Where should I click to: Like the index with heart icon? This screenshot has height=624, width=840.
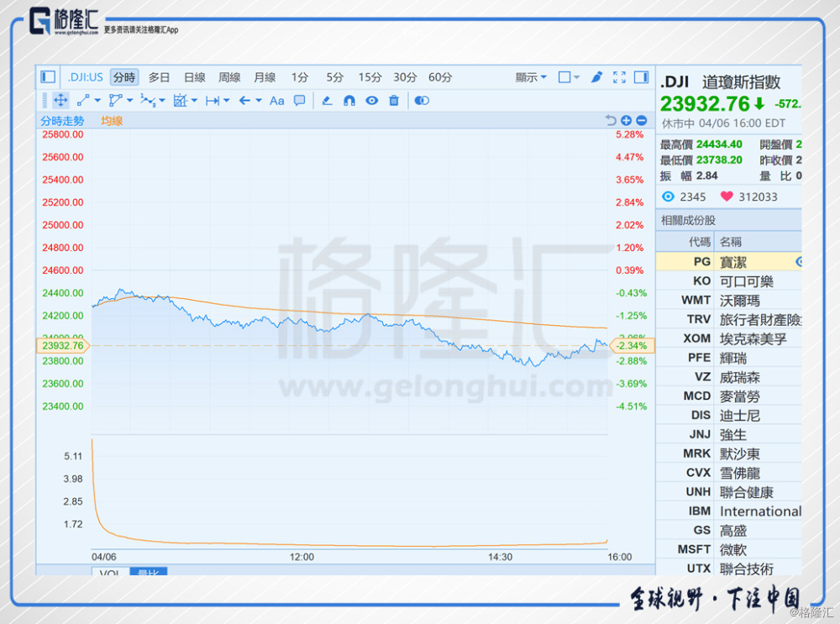[727, 197]
